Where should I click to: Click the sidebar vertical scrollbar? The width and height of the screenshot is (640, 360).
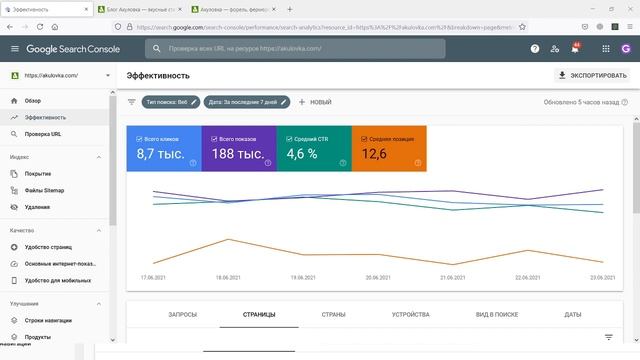click(113, 160)
